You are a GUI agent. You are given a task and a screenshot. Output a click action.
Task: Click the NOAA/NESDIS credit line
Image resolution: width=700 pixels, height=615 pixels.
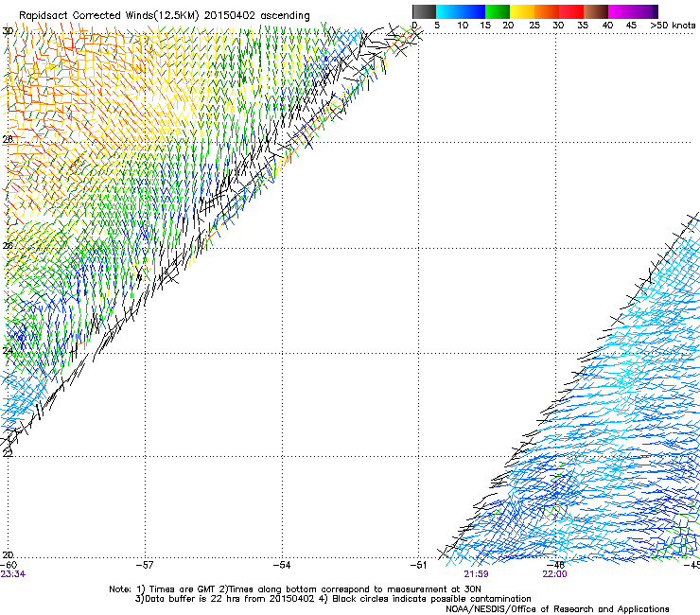click(557, 609)
